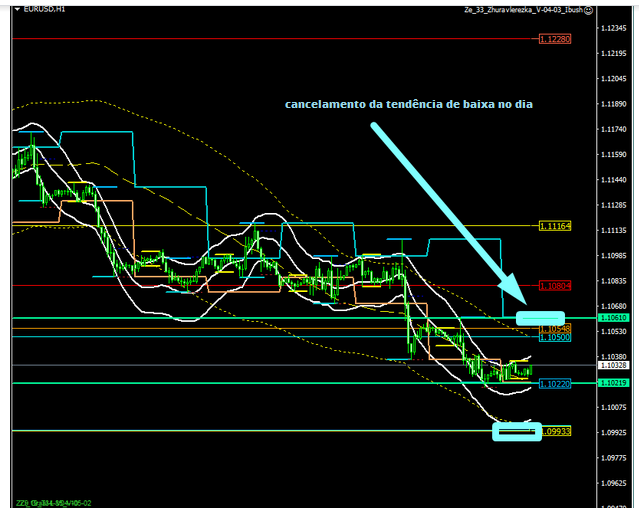Click the red 1.10884 price label
The height and width of the screenshot is (513, 639).
click(555, 286)
